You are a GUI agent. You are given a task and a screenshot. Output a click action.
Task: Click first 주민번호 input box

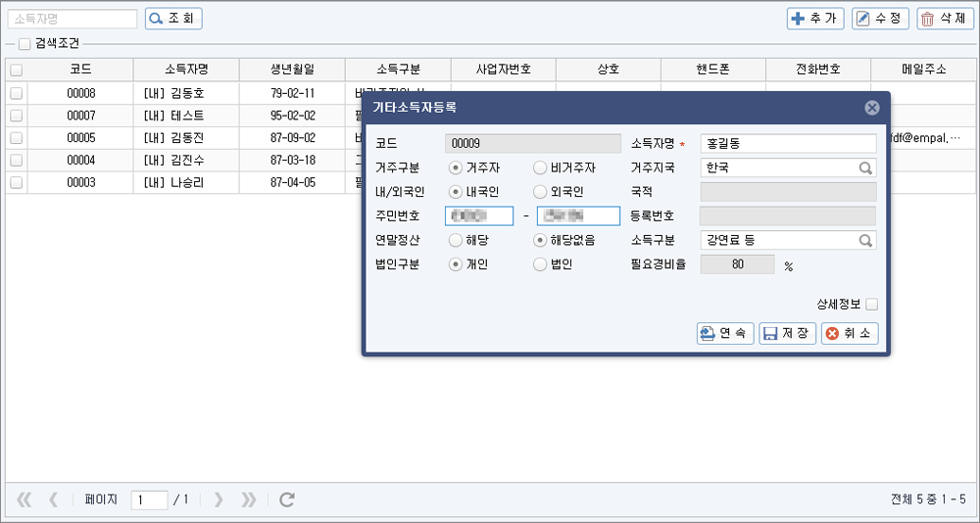tap(479, 215)
